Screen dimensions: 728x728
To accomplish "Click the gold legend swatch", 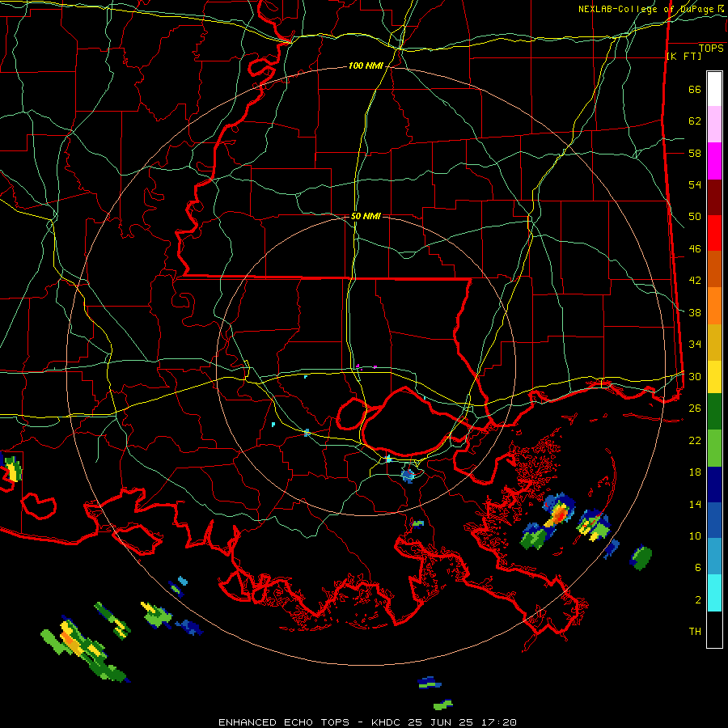I will point(714,342).
